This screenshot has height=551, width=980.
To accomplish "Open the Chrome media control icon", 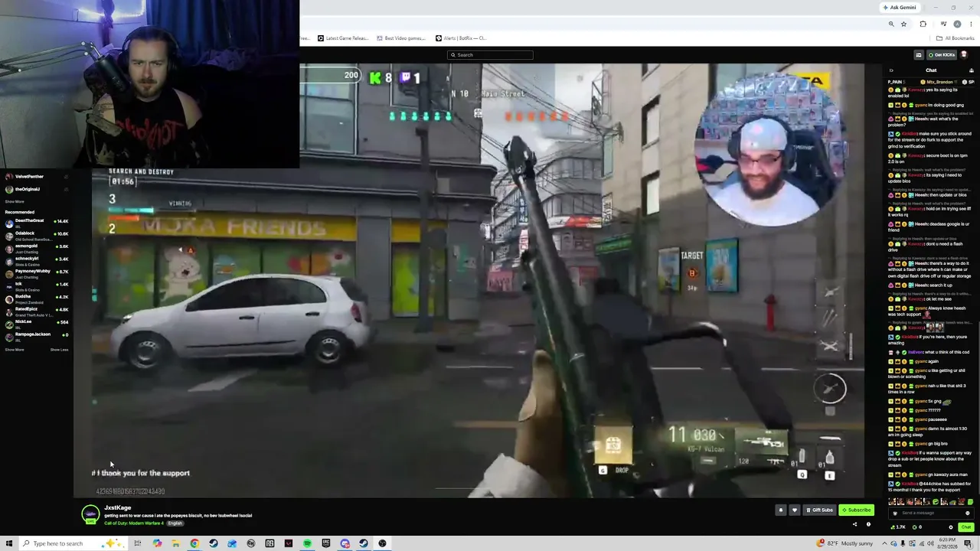I will tap(943, 24).
